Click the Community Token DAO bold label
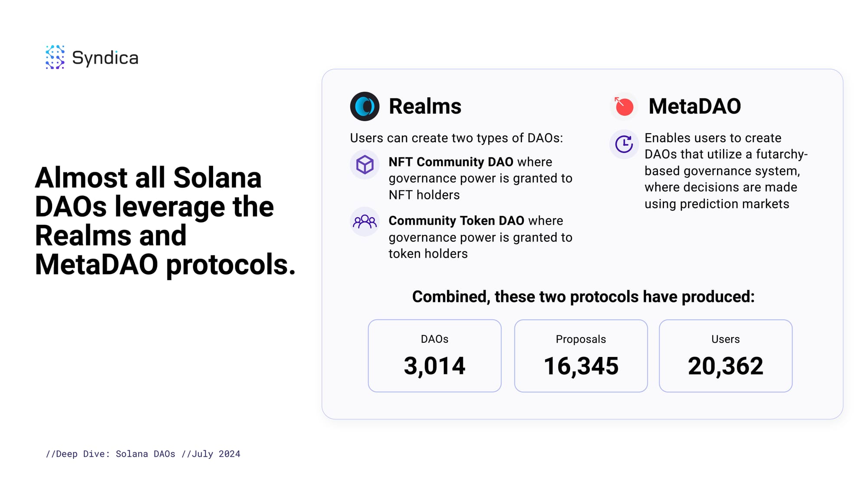 456,220
